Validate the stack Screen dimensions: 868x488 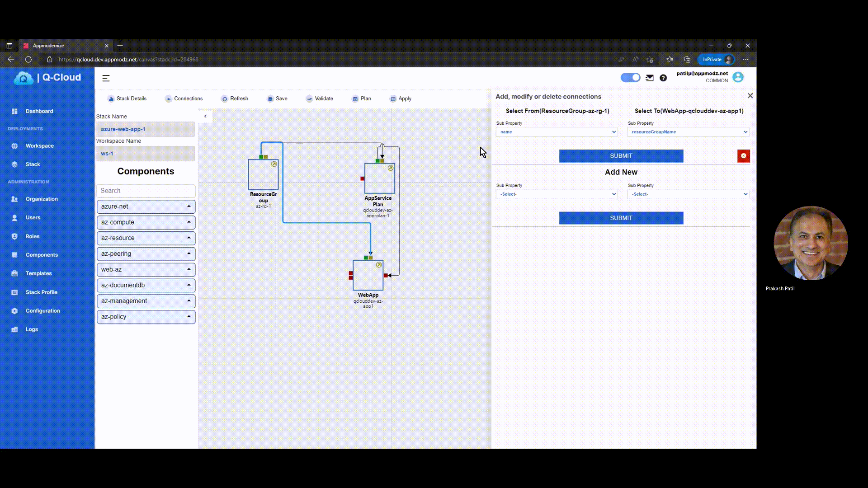click(x=320, y=99)
